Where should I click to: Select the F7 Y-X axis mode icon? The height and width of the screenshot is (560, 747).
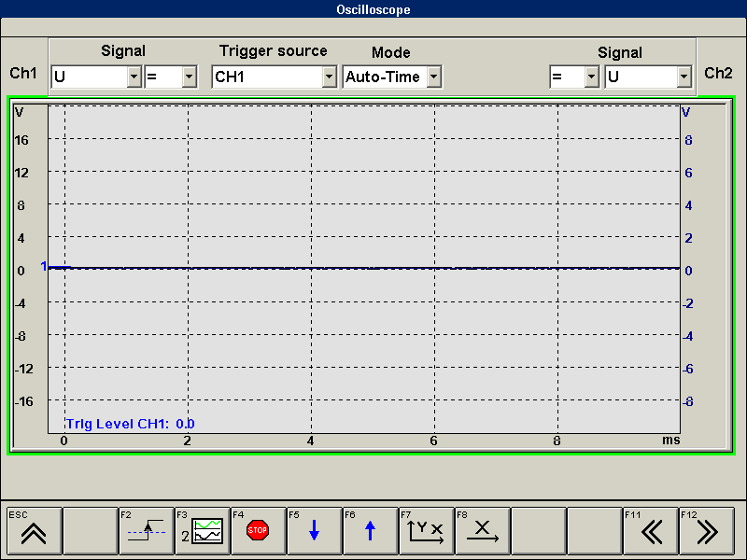426,531
